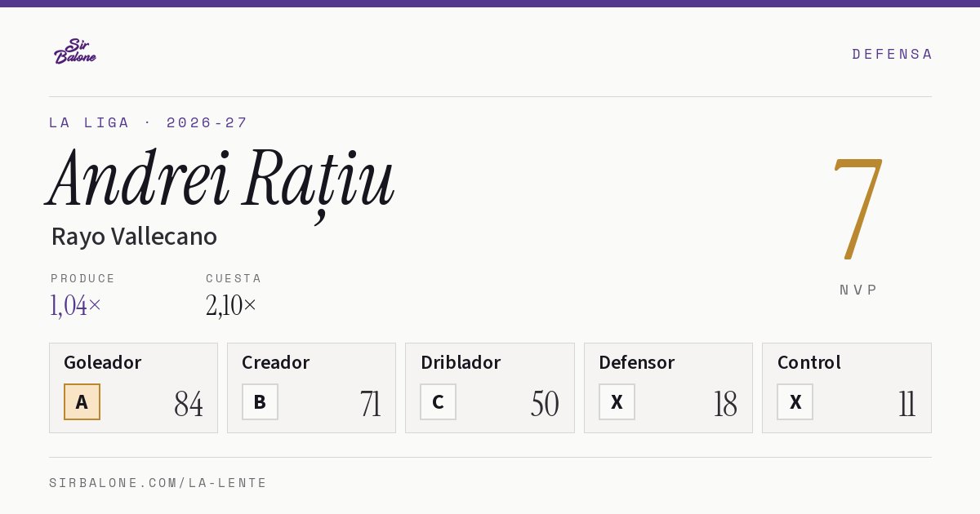The width and height of the screenshot is (980, 514).
Task: Open the Control stat card
Action: pyautogui.click(x=847, y=388)
